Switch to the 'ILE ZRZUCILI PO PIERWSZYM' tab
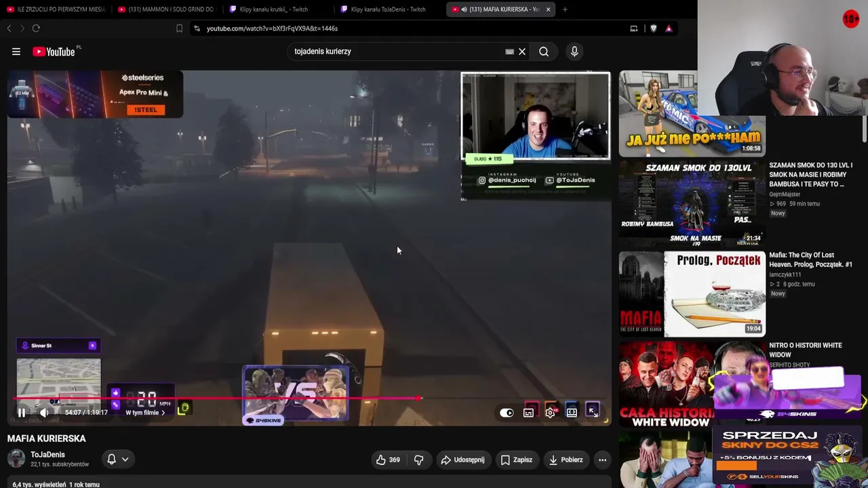Viewport: 868px width, 488px height. (x=56, y=9)
